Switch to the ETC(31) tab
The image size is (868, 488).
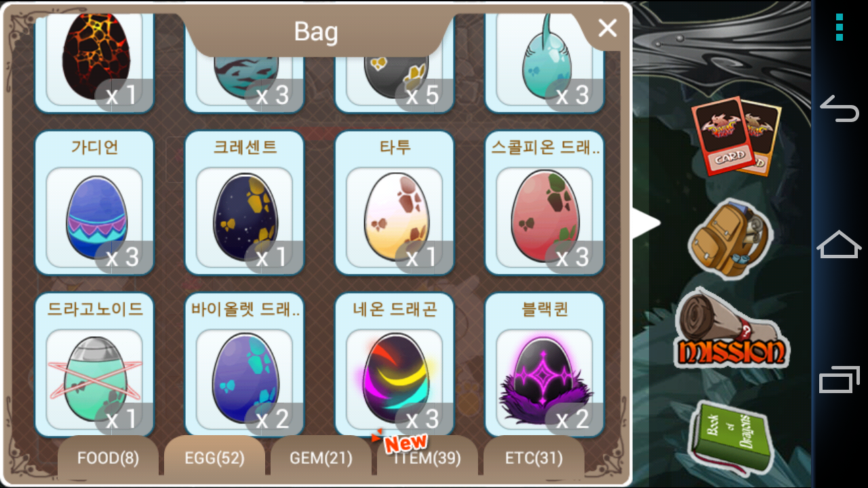(534, 458)
